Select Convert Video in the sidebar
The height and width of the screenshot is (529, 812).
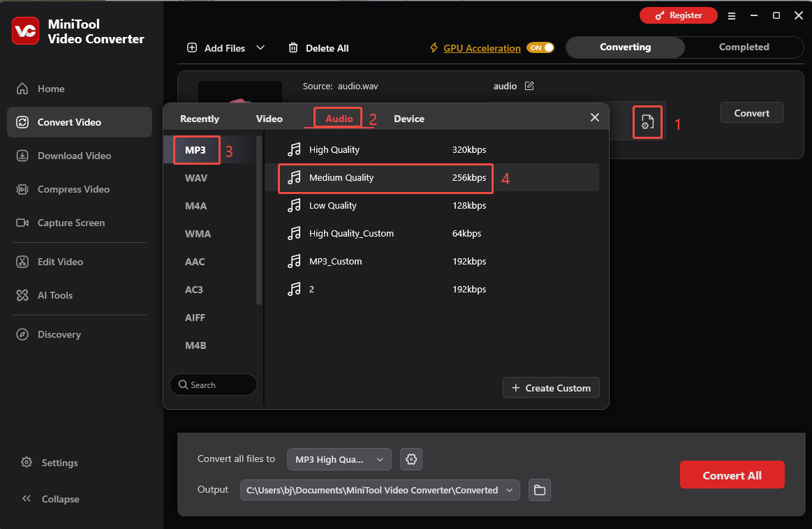pos(79,122)
